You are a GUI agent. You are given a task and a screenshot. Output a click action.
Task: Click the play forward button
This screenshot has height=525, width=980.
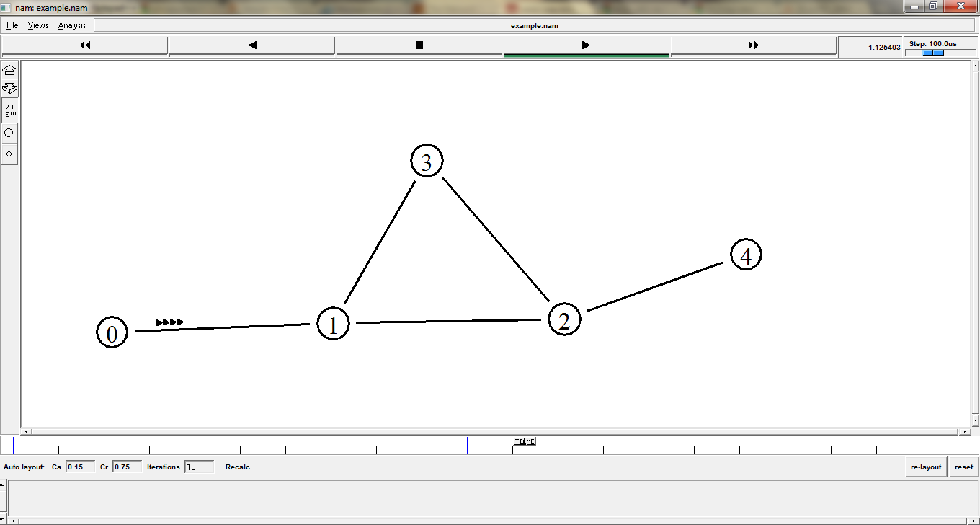586,45
